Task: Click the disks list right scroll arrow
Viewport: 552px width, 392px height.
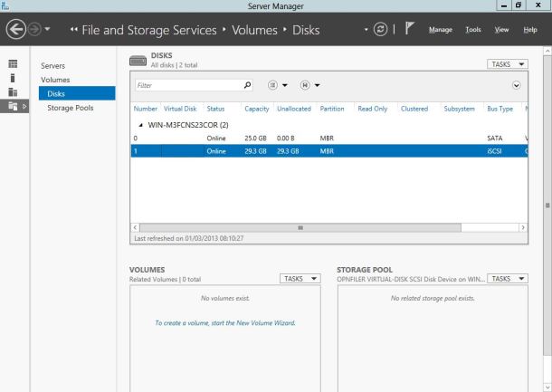Action: pos(523,227)
